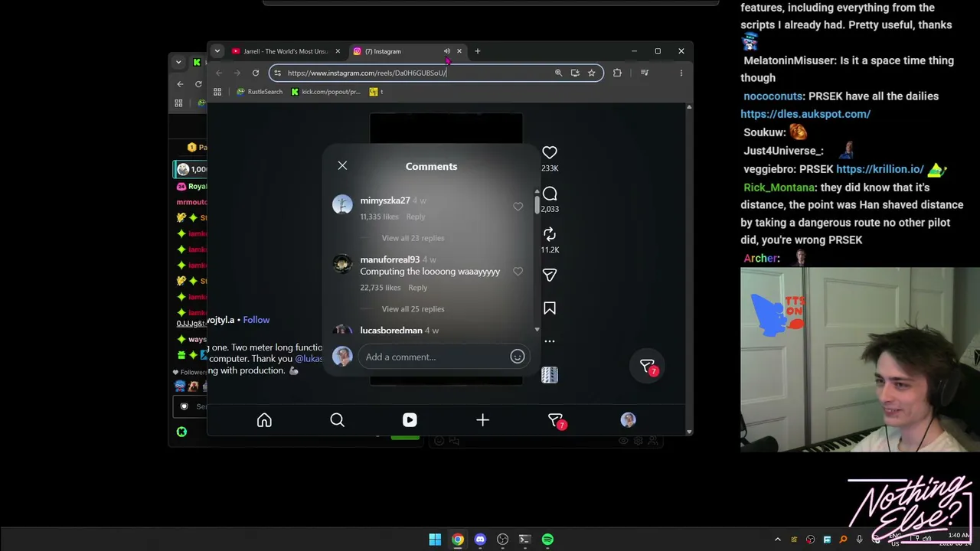Close the Jarrell YouTube tab

pos(338,51)
